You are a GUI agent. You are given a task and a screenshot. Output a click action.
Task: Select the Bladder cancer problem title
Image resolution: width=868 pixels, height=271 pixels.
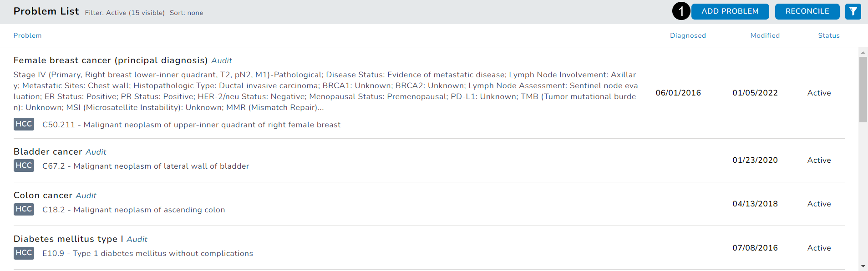tap(48, 152)
